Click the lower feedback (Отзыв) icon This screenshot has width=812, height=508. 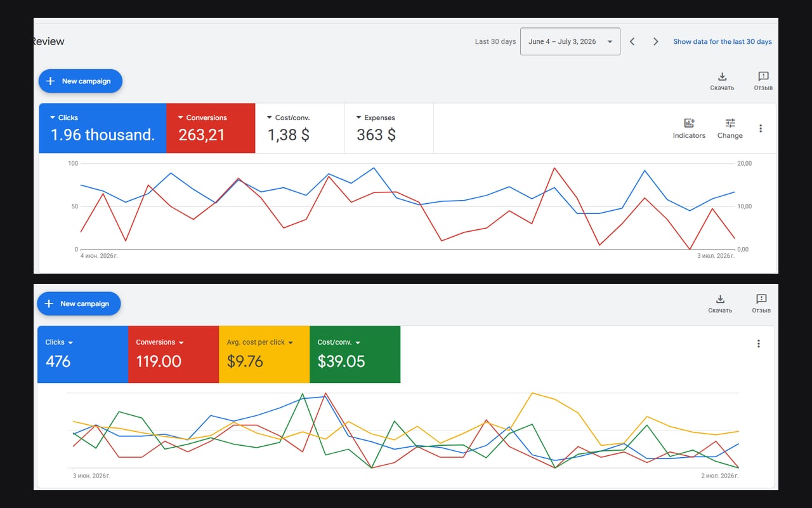click(x=761, y=299)
